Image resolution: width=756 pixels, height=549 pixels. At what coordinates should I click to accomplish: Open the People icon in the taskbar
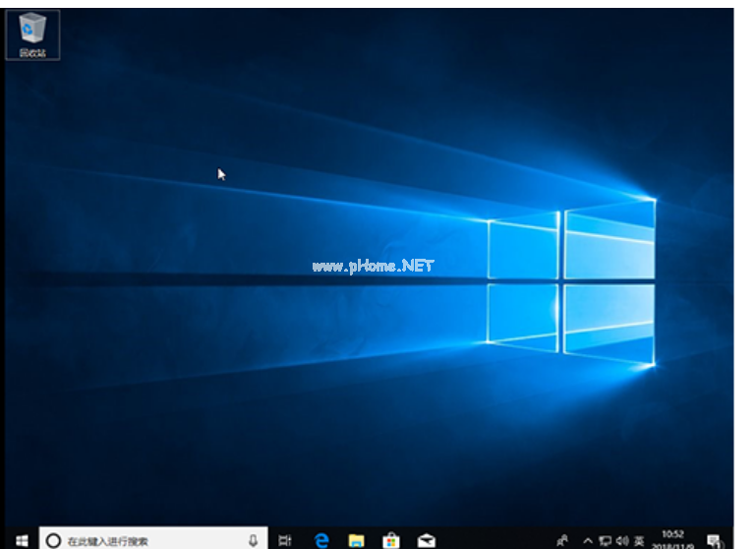[562, 540]
